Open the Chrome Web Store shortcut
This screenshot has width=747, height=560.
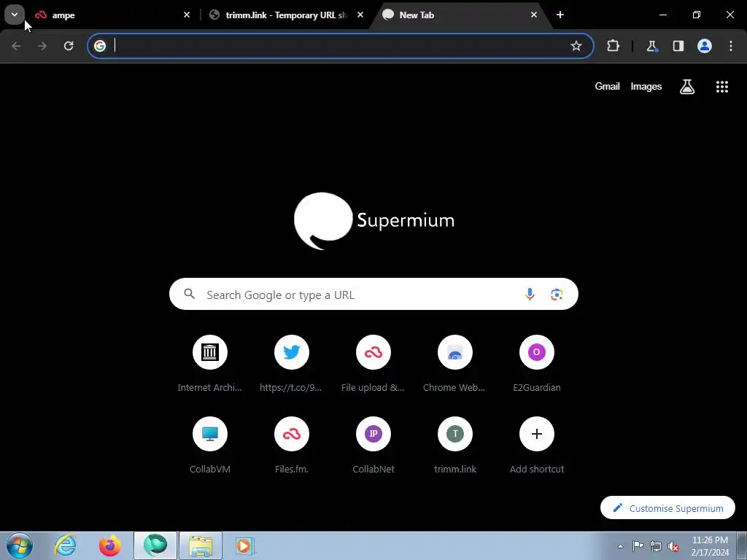[x=454, y=365]
